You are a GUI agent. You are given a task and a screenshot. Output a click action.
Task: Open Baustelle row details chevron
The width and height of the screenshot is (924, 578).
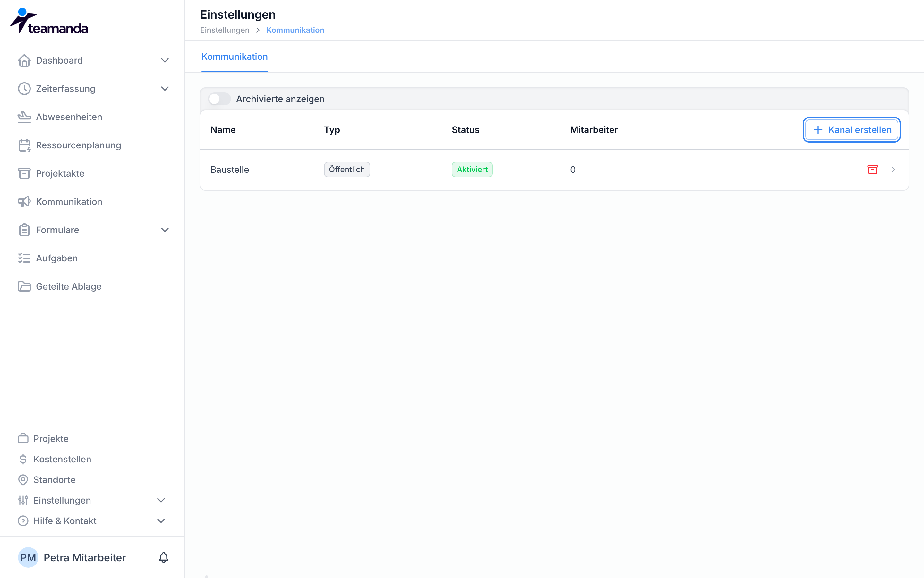click(x=893, y=169)
